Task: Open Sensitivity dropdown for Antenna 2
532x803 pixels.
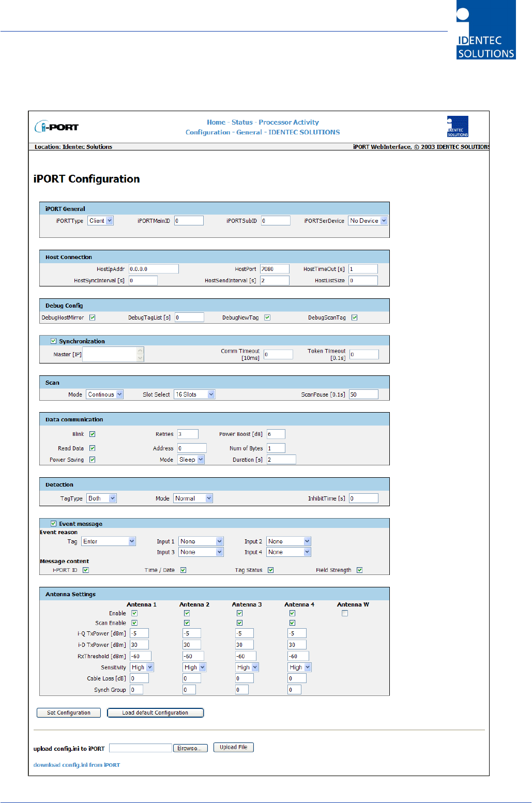Action: [x=194, y=668]
